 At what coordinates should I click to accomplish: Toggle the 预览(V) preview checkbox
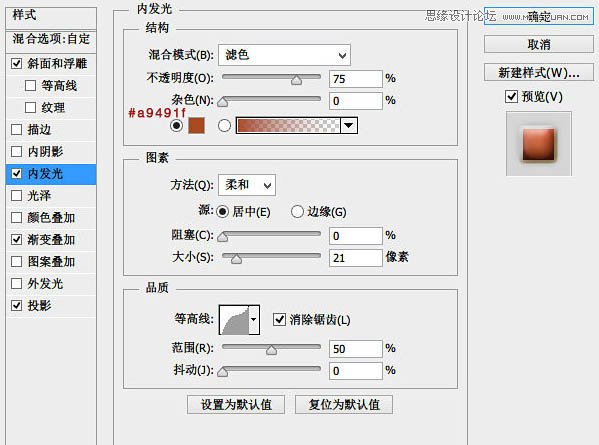[512, 97]
